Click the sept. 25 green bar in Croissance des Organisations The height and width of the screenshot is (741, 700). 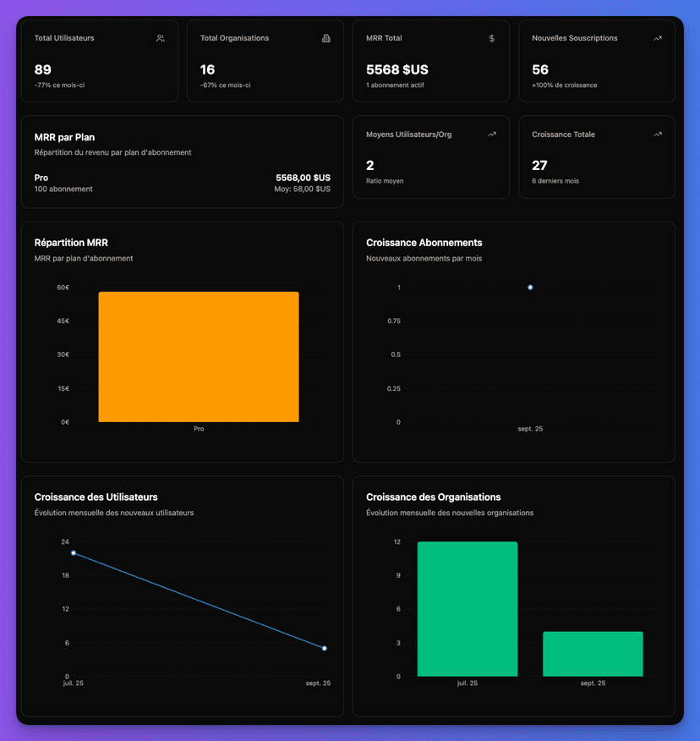point(593,653)
